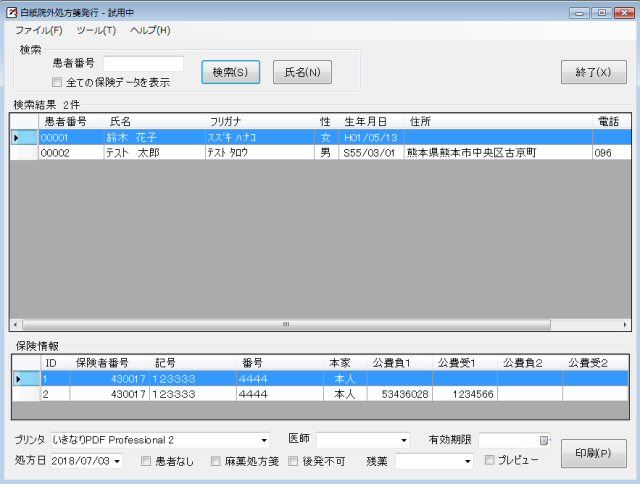
Task: Click the テスト タロウ furigana cell
Action: tap(260, 153)
